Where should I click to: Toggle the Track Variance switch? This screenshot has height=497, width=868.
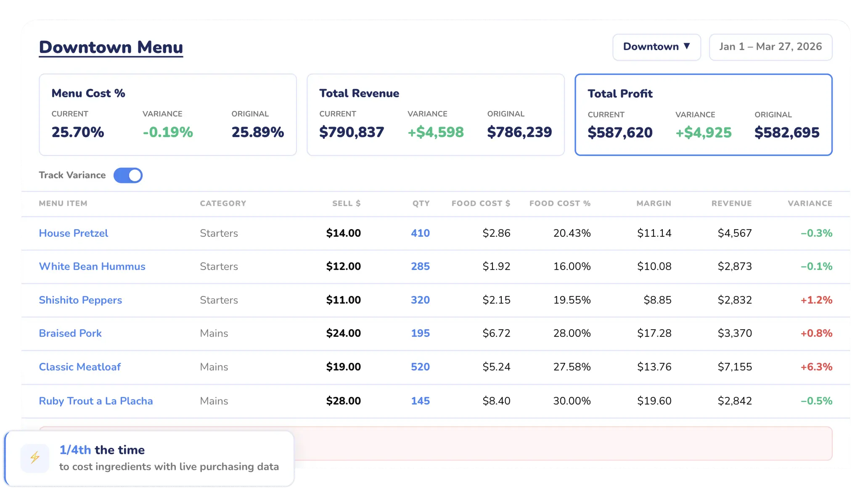tap(128, 175)
